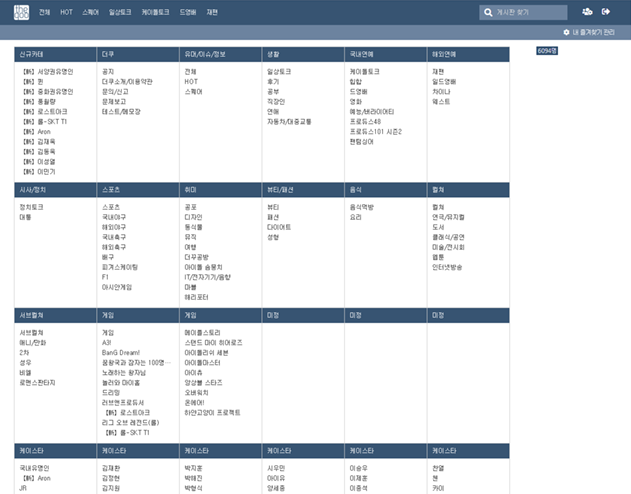The width and height of the screenshot is (631, 494).
Task: Open the 공지 board under 더쿠
Action: [107, 72]
